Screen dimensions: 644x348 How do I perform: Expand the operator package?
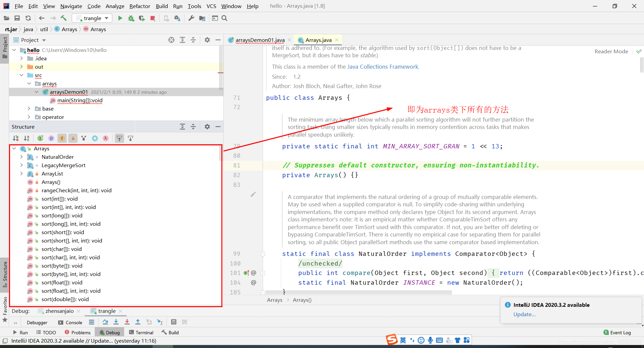29,117
